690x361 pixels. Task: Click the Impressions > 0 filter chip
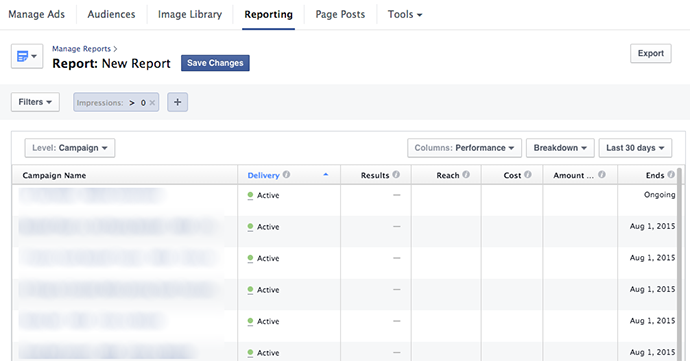[116, 102]
